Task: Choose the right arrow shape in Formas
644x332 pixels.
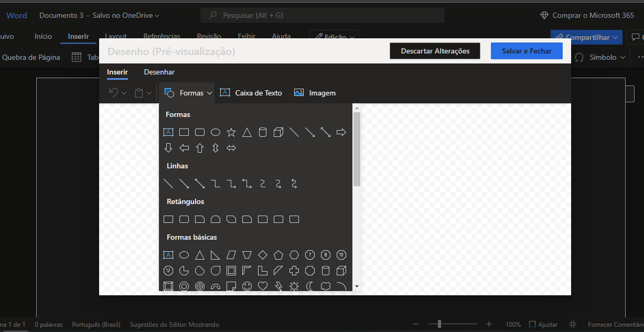Action: click(341, 132)
